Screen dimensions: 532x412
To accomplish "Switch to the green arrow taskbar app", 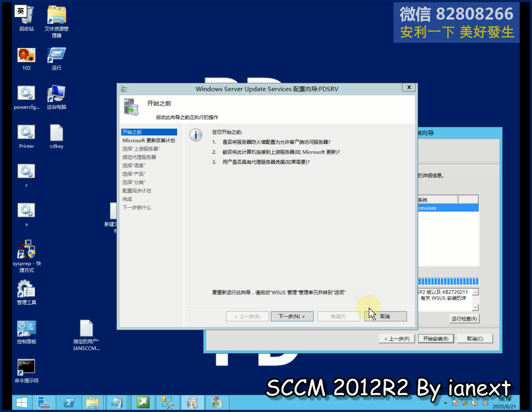I will [x=142, y=402].
